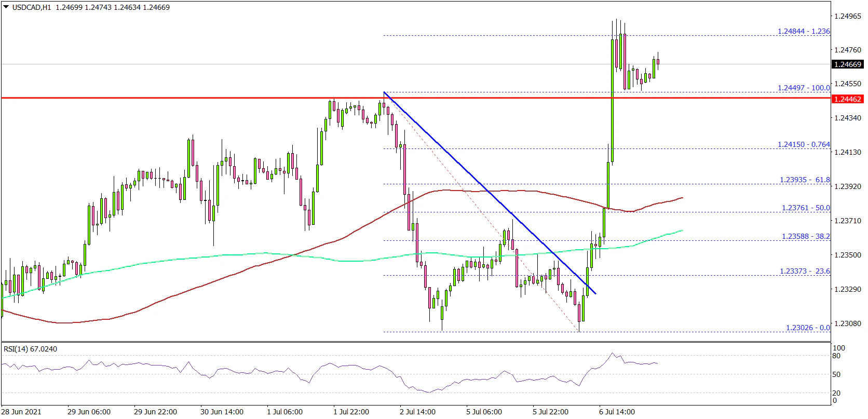Click the 1.23588 - 38.2 Fibonacci label
Viewport: 868px width, 419px height.
pyautogui.click(x=805, y=236)
